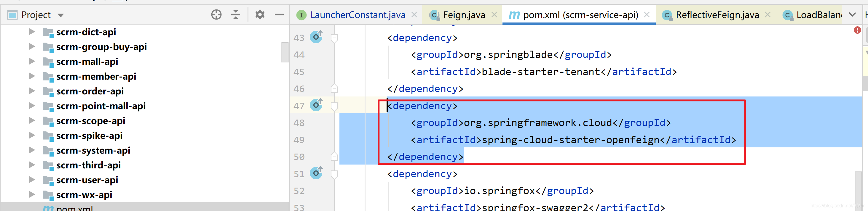Click gutter dependency icon on line 43
Screen dimensions: 868x211
click(316, 36)
